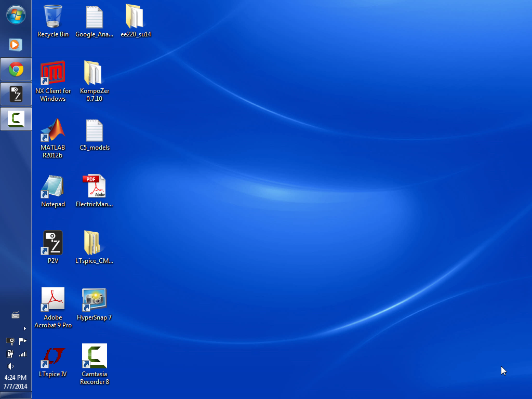Show hidden tray icons arrow
532x399 pixels.
24,328
